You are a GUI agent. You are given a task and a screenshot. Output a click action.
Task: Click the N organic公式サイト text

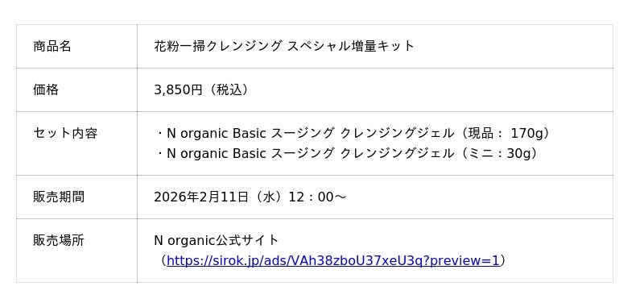point(217,240)
